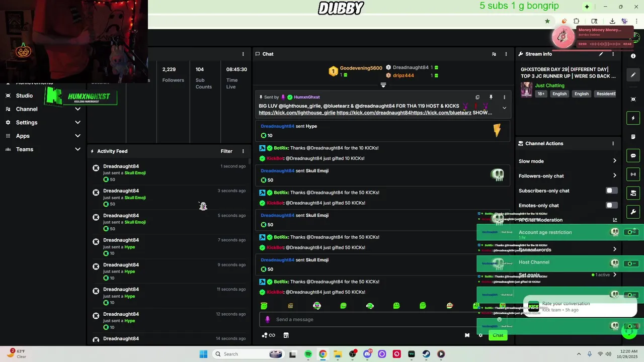The height and width of the screenshot is (362, 644).
Task: Click the wrench icon in right toolbar
Action: pyautogui.click(x=633, y=212)
